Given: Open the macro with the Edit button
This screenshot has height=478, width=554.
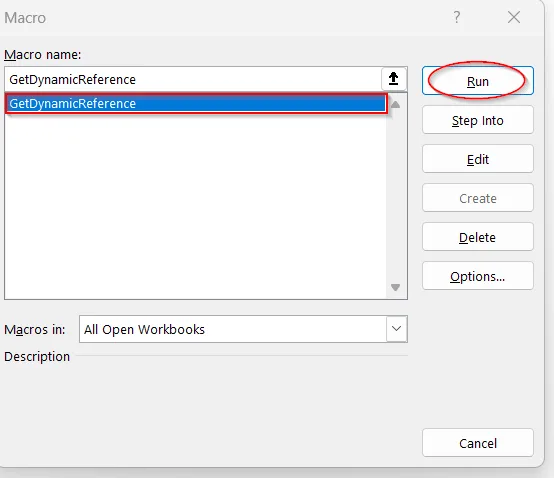Looking at the screenshot, I should pos(478,159).
